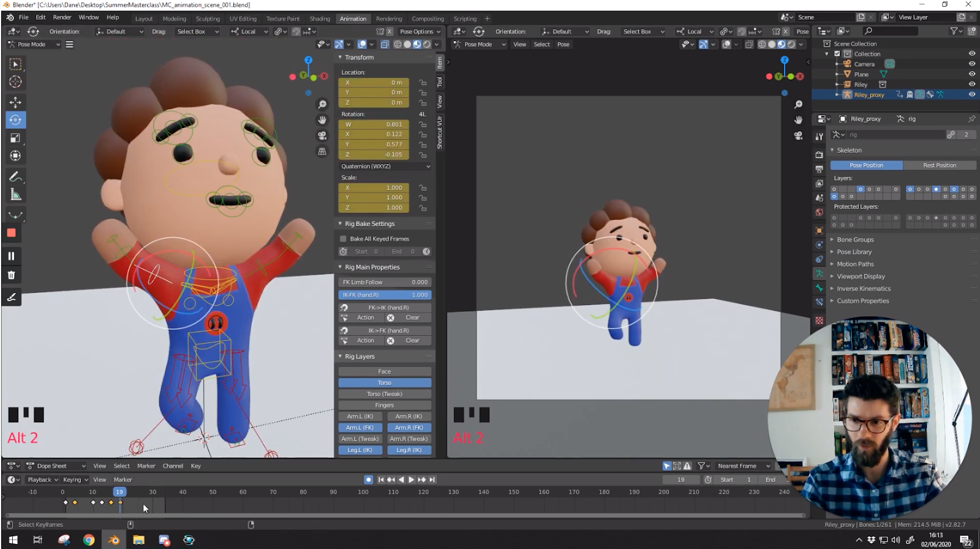The height and width of the screenshot is (549, 980).
Task: Expand the Inverse Kinematics panel
Action: (864, 289)
